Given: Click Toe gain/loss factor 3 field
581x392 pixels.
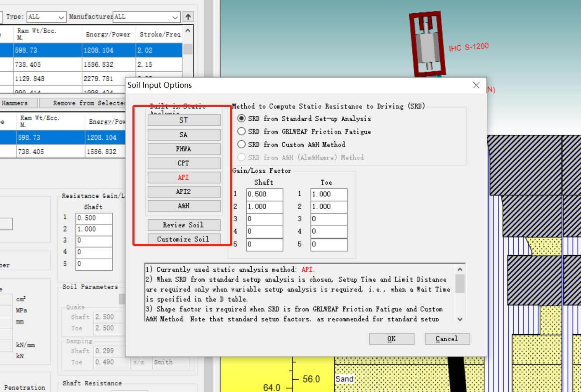Looking at the screenshot, I should click(x=329, y=219).
